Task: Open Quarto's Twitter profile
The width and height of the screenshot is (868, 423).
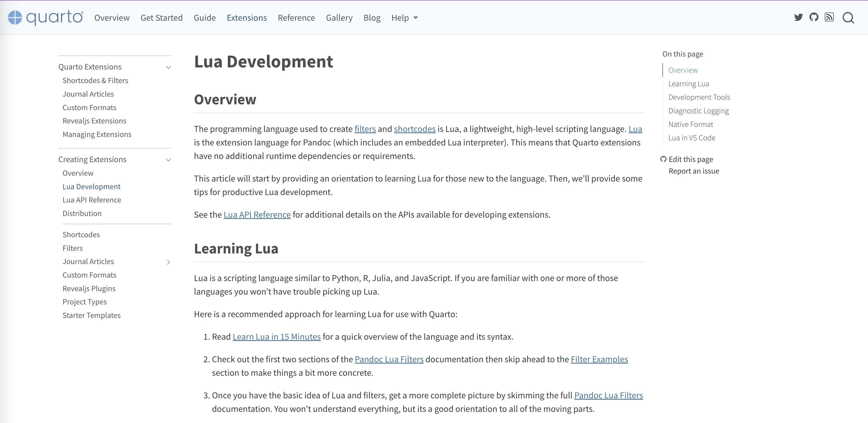Action: [x=798, y=17]
